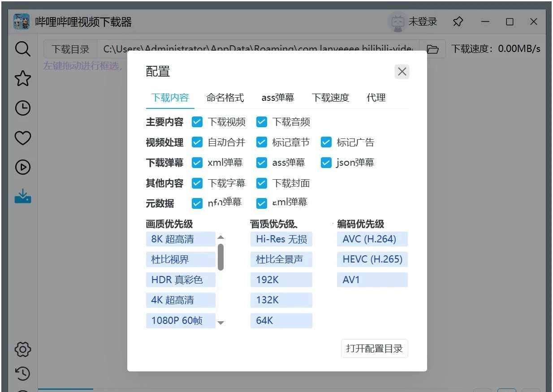Toggle the 下载字幕 checkbox
553x392 pixels.
[197, 183]
